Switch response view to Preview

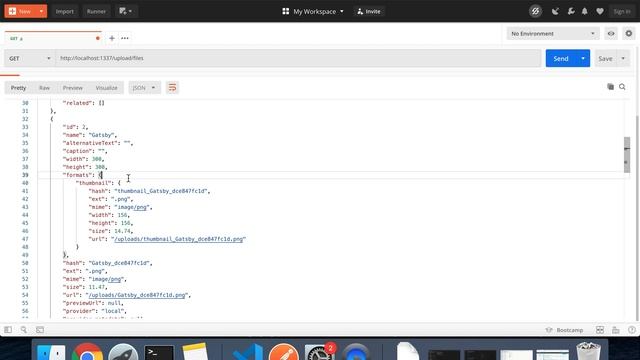point(73,88)
